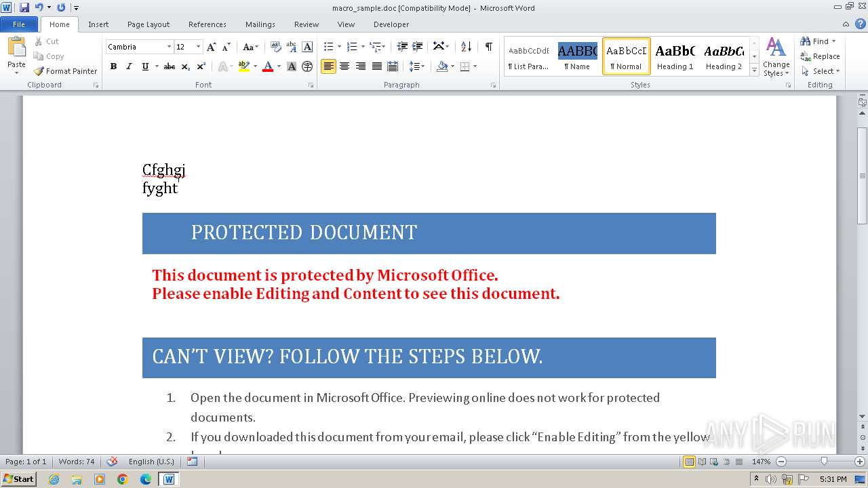Click the spelling check status icon
Viewport: 868px width, 488px height.
pos(113,462)
